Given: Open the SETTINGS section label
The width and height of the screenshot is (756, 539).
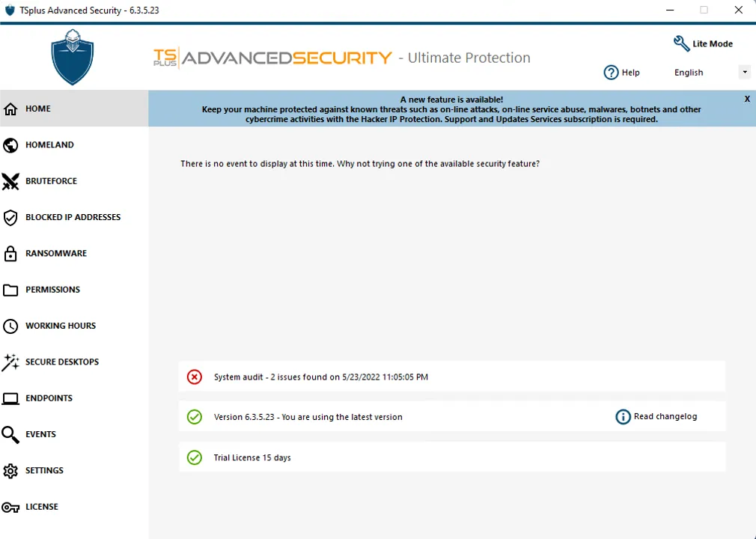Looking at the screenshot, I should point(44,470).
